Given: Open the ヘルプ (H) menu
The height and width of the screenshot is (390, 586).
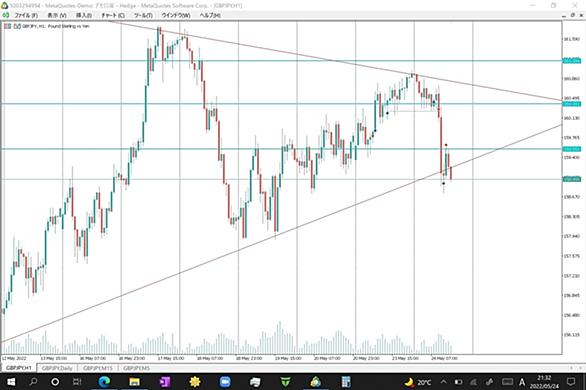Looking at the screenshot, I should [210, 15].
